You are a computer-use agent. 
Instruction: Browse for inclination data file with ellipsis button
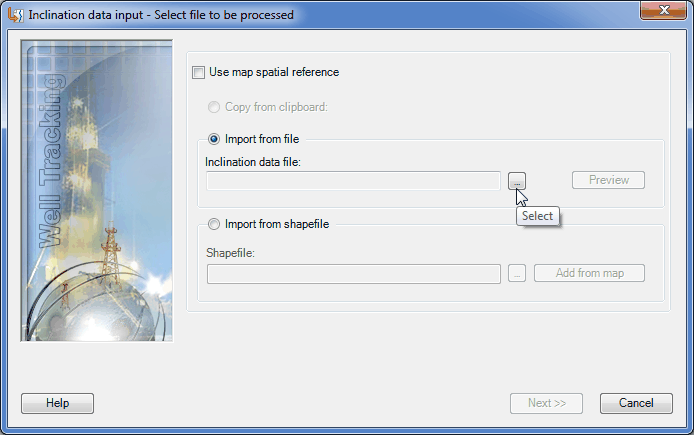pos(517,181)
